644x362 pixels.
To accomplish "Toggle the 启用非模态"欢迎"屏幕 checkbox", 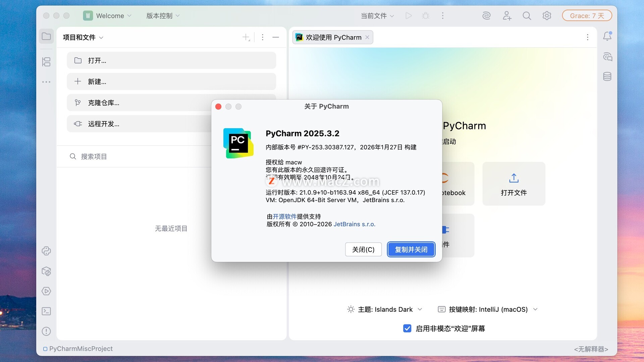I will click(x=407, y=328).
